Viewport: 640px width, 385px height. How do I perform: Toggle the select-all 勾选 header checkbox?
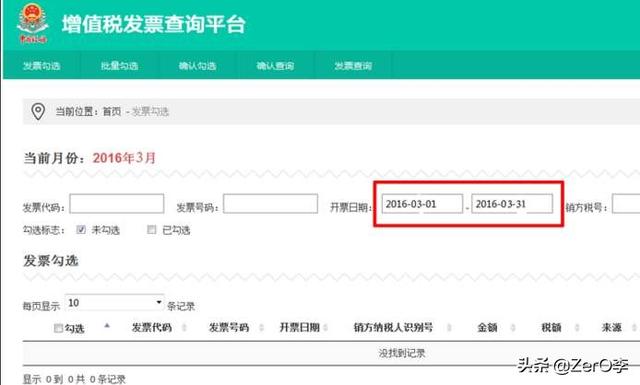58,328
